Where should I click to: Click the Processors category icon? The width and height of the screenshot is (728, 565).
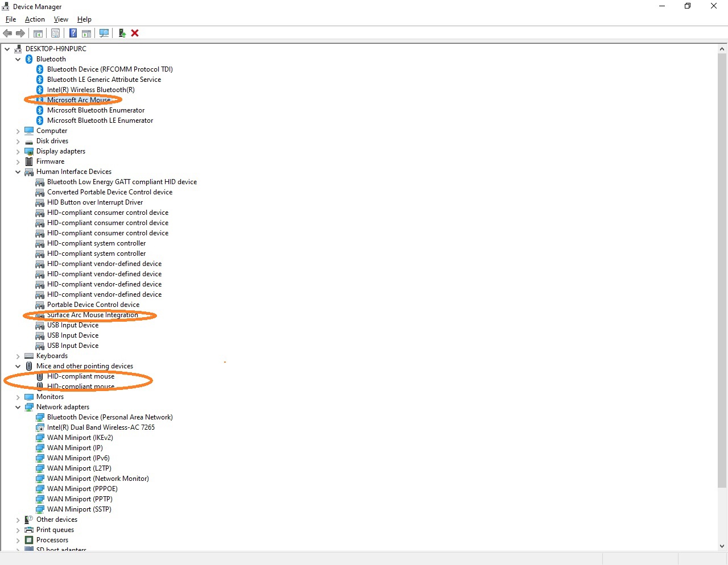(29, 540)
